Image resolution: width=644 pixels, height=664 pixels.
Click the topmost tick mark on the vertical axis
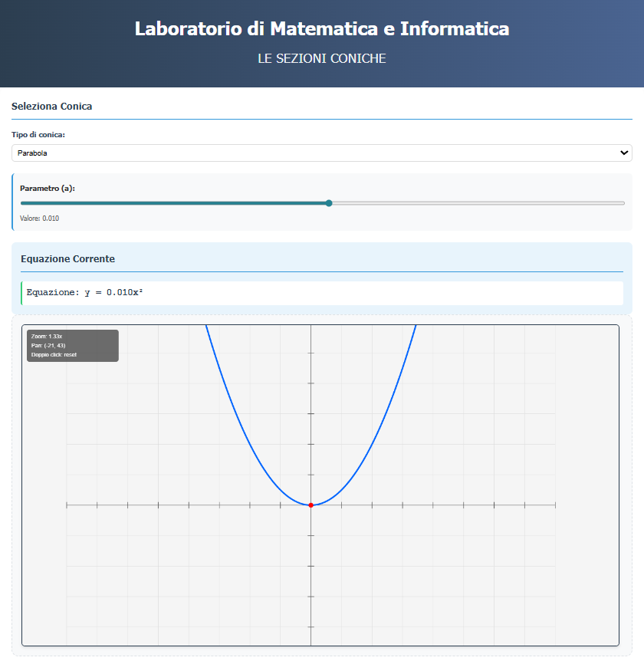click(310, 353)
